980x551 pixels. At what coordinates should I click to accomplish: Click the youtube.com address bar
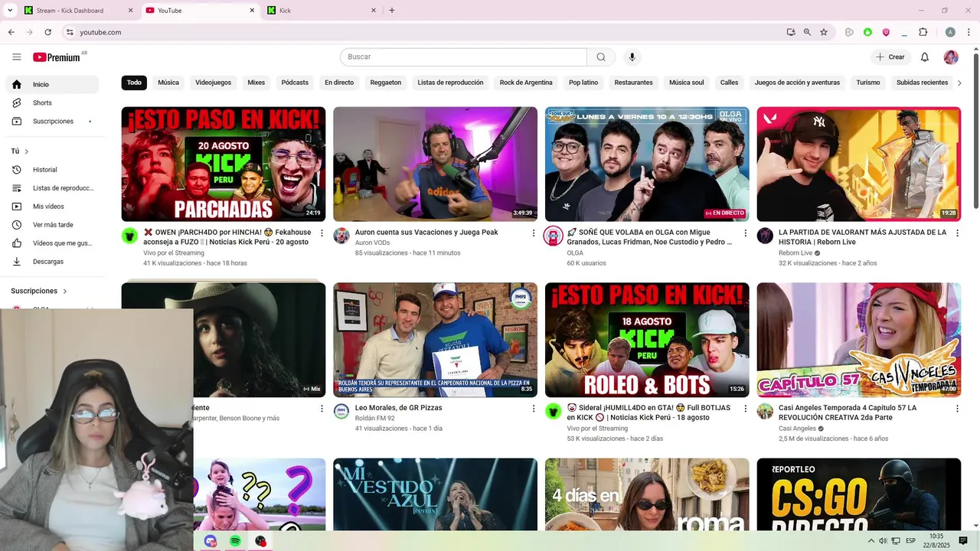[429, 32]
